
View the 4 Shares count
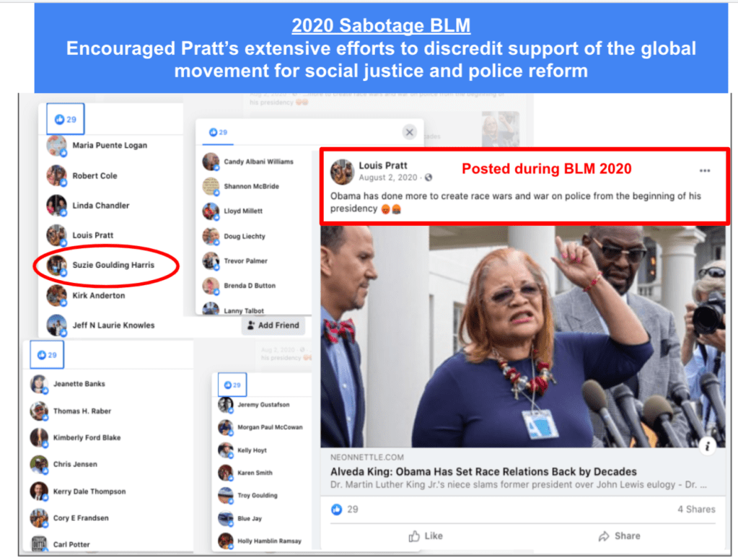(x=696, y=509)
